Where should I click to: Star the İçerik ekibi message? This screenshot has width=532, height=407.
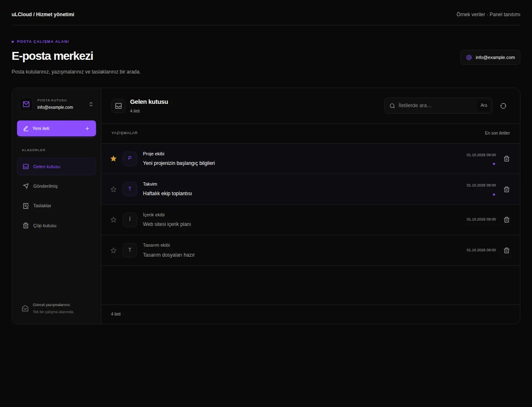click(113, 220)
